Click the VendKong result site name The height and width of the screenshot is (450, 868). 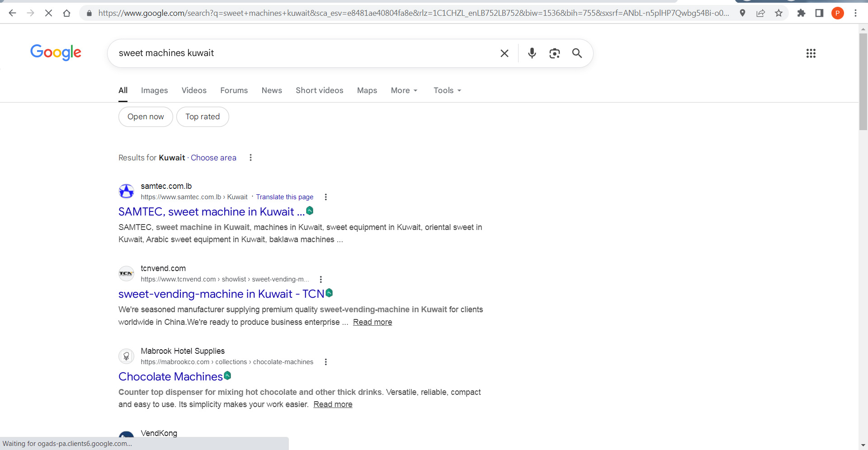pos(159,433)
